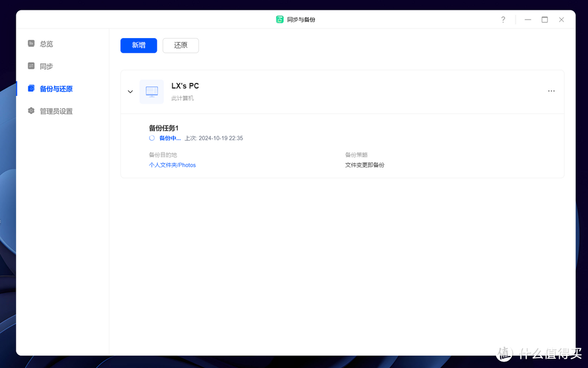Open help via the question mark icon
This screenshot has width=588, height=368.
coord(503,19)
